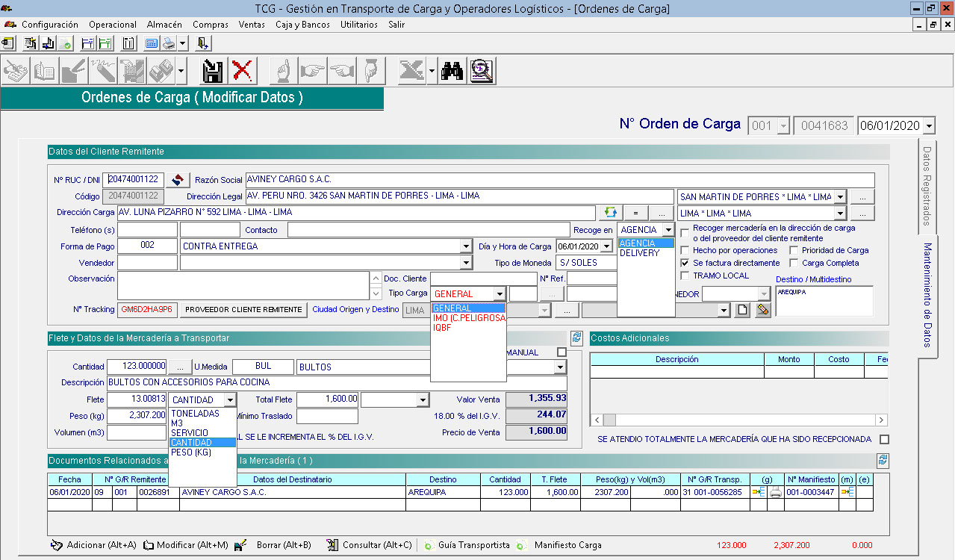The width and height of the screenshot is (955, 560).
Task: Enable the Prioridad de Carga checkbox
Action: pos(794,250)
